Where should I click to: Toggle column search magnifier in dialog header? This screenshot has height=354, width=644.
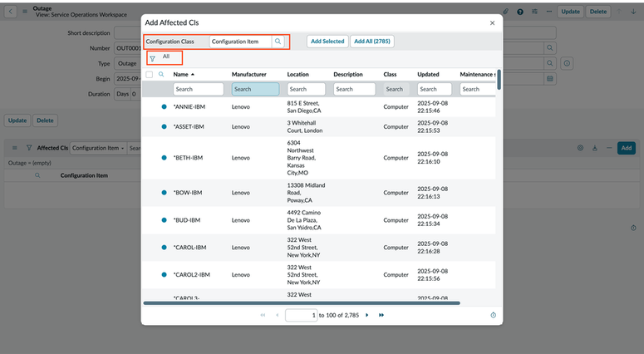coord(161,74)
